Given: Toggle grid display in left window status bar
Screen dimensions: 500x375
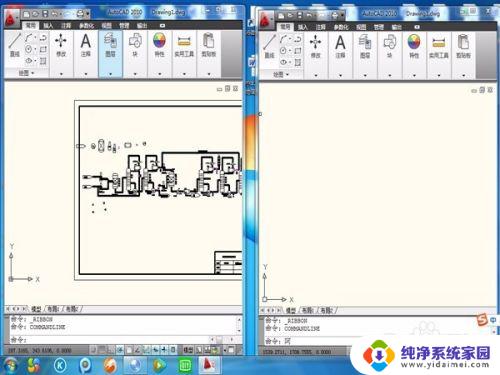Looking at the screenshot, I should click(102, 350).
